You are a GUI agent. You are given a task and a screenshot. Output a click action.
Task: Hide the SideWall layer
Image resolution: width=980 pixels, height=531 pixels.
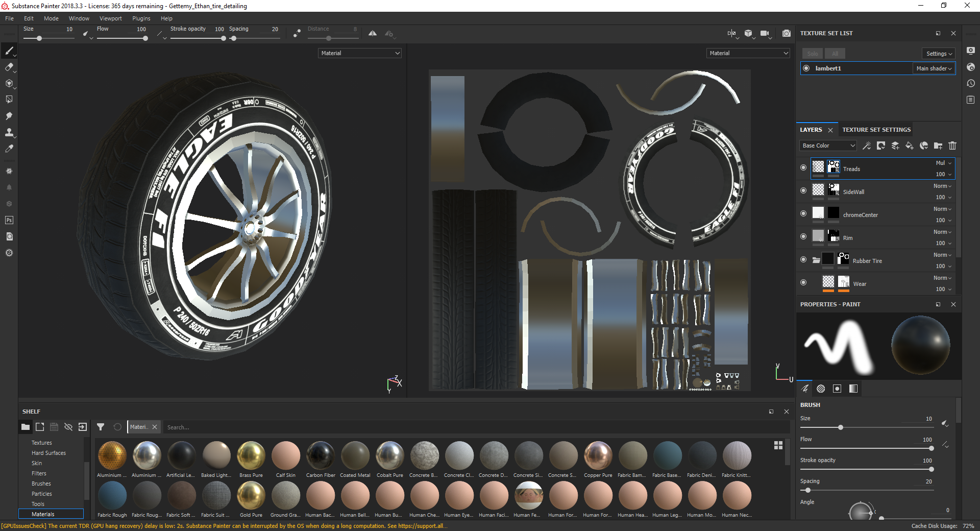[x=803, y=190]
